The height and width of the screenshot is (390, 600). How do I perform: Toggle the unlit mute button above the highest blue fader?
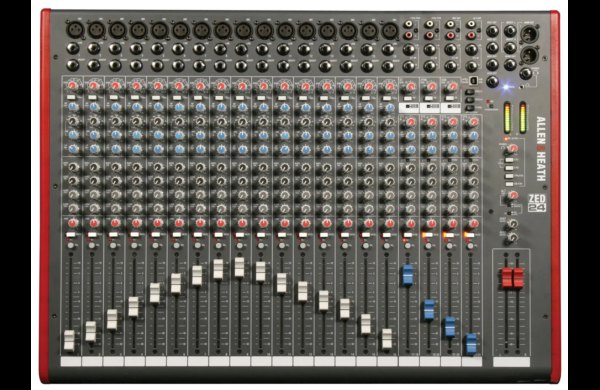pos(408,235)
